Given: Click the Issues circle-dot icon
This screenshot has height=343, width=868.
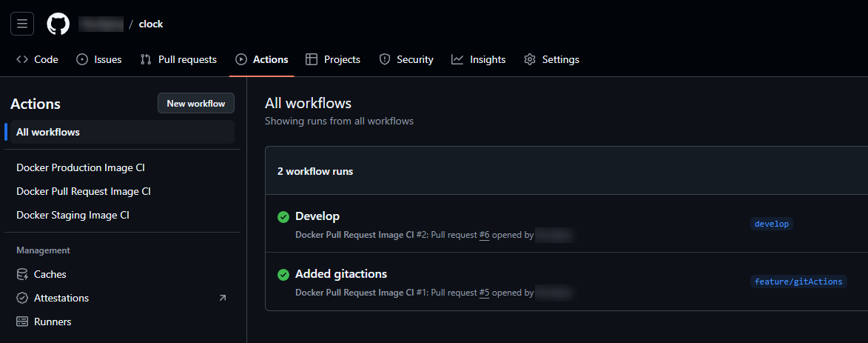Looking at the screenshot, I should click(82, 59).
